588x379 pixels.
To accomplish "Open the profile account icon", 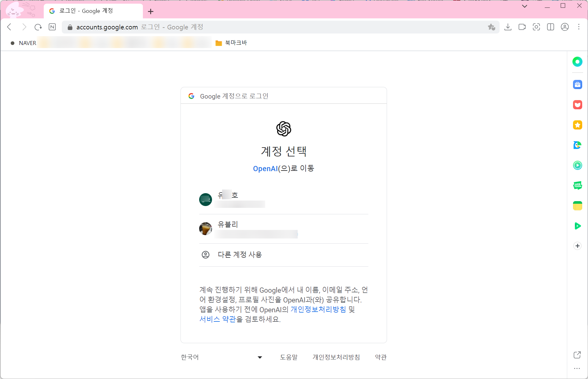I will [x=565, y=27].
